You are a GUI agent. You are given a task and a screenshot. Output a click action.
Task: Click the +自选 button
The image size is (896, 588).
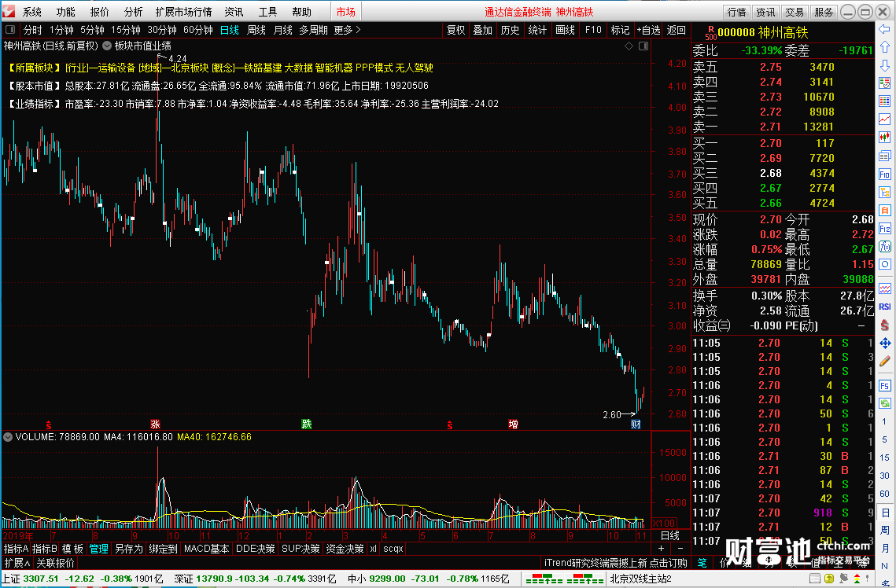tap(648, 30)
